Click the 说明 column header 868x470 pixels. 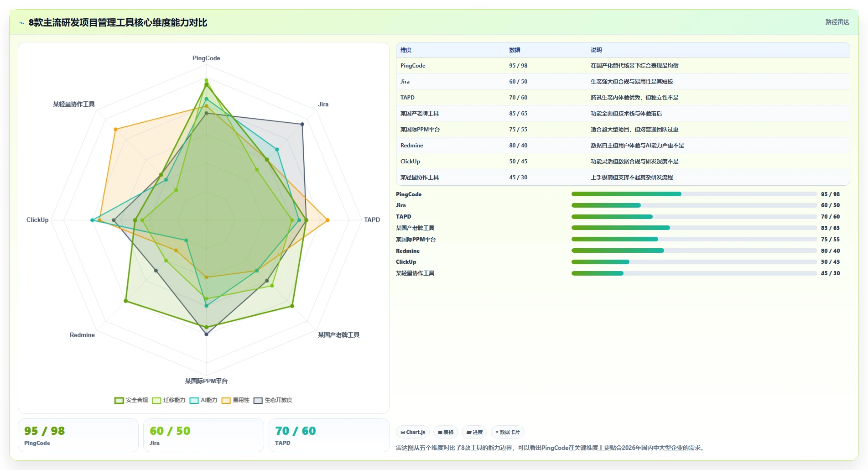596,50
